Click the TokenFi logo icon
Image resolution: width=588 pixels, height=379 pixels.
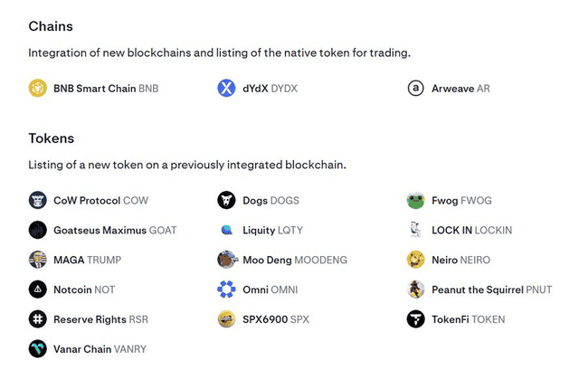pyautogui.click(x=415, y=319)
